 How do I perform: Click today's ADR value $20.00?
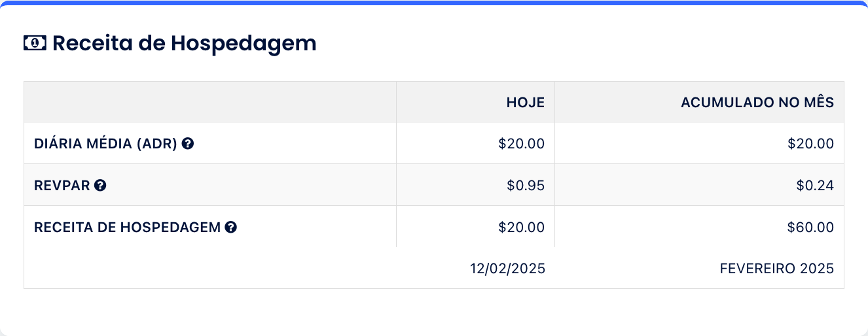[x=521, y=144]
